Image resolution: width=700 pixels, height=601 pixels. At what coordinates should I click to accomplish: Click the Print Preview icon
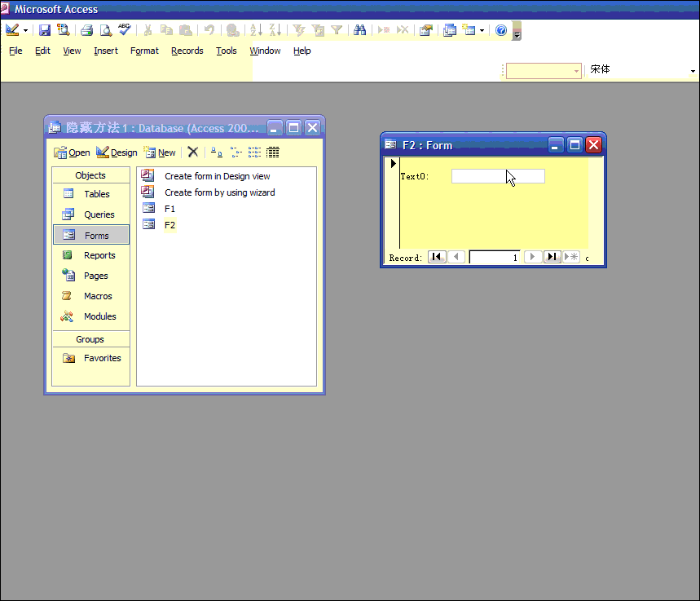coord(106,30)
